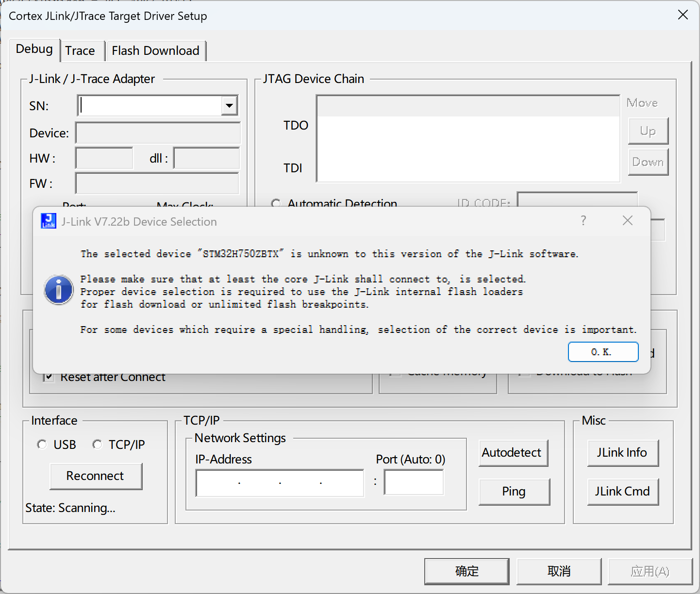This screenshot has width=700, height=594.
Task: Click the Autodetect button
Action: 513,453
